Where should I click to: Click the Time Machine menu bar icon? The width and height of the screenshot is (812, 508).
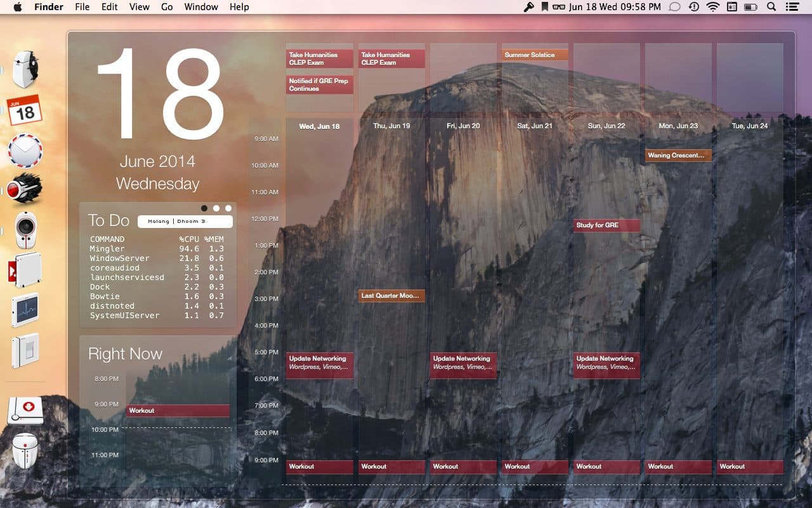point(693,7)
